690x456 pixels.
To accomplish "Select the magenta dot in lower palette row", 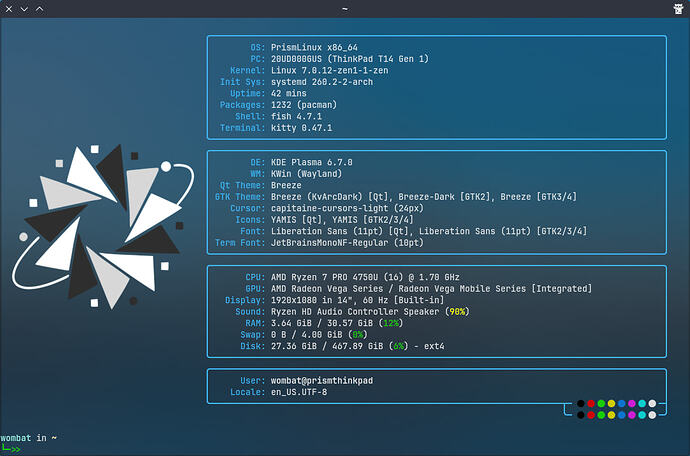I will click(x=632, y=415).
